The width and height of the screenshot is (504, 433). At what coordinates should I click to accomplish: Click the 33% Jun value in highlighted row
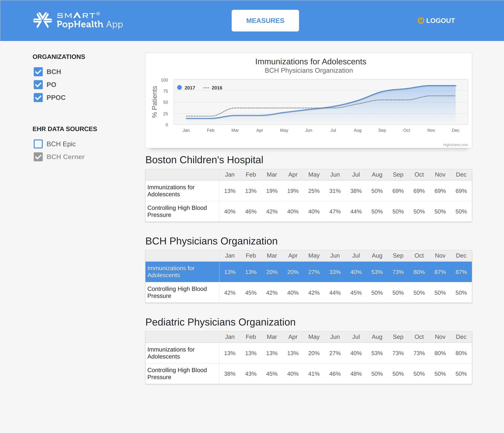click(335, 272)
